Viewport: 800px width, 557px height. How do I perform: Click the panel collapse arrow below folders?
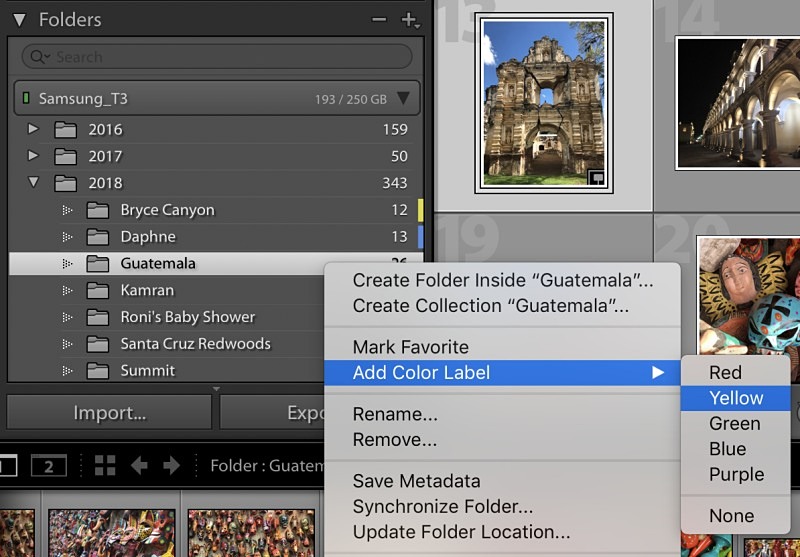click(x=216, y=389)
